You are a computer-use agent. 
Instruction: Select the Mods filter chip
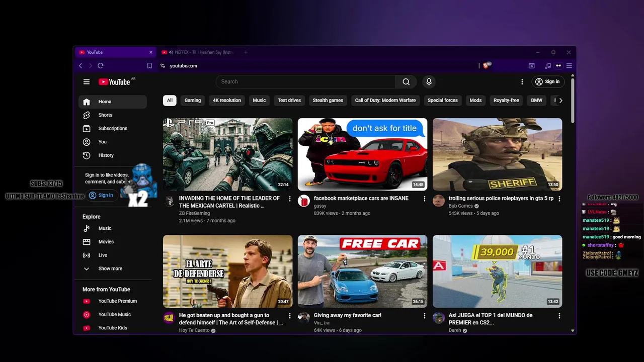click(475, 100)
